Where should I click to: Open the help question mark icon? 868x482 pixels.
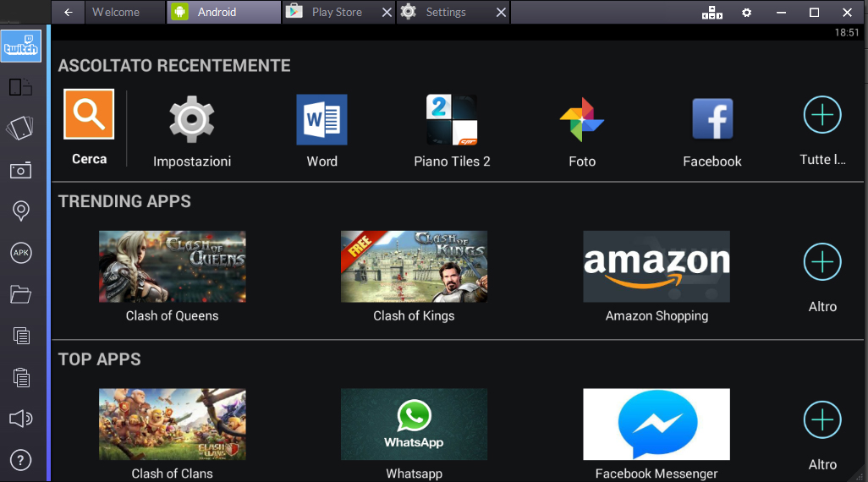pyautogui.click(x=20, y=460)
